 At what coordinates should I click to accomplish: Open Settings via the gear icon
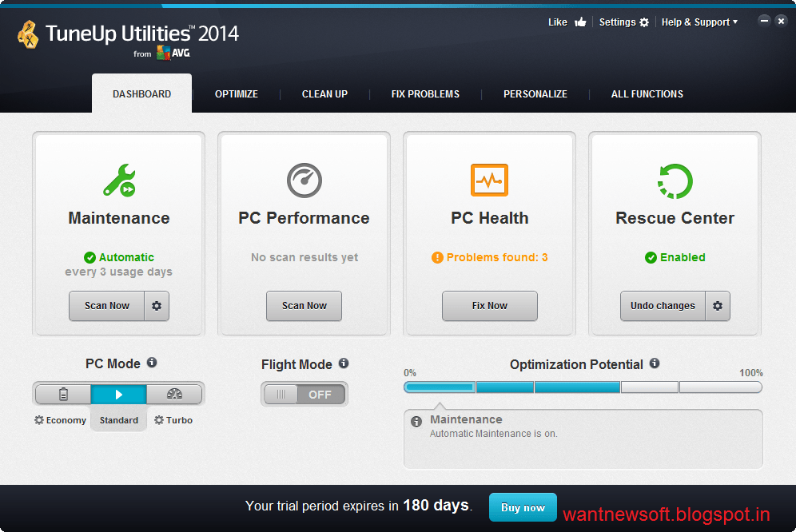644,22
